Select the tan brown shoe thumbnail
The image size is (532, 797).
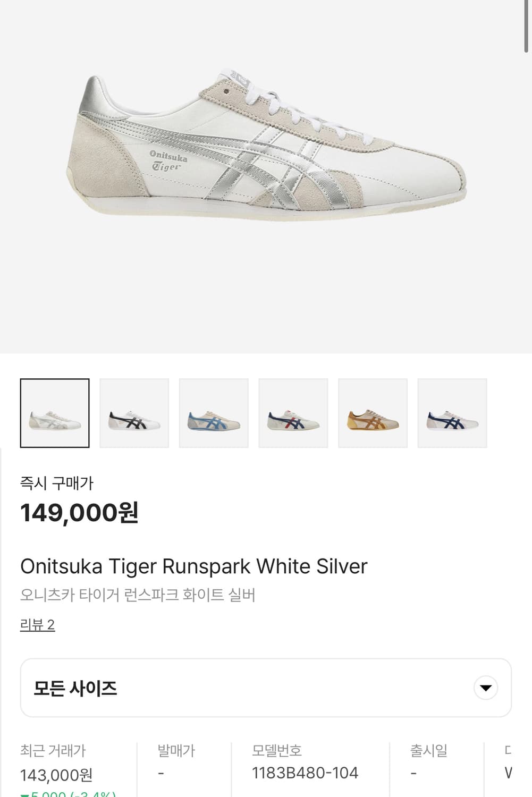(x=373, y=413)
